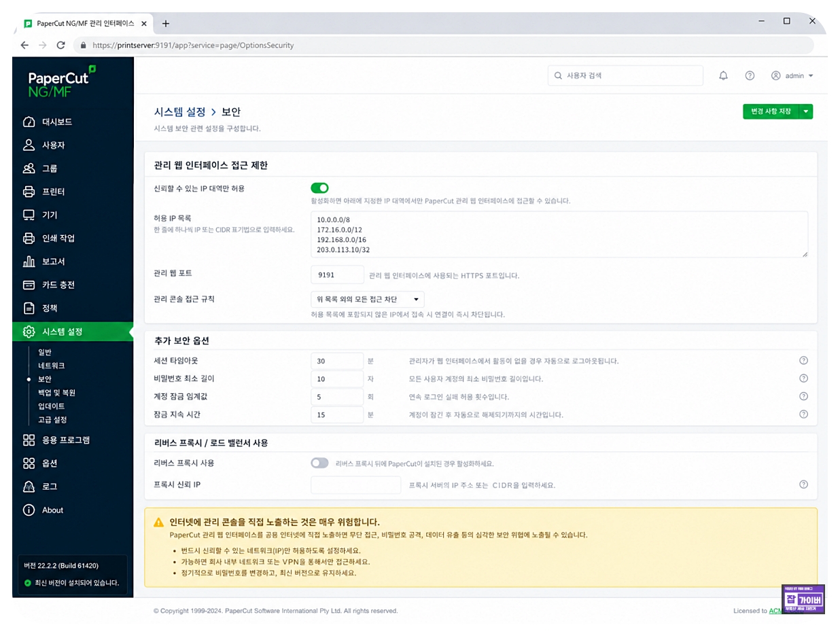The width and height of the screenshot is (840, 636).
Task: Click the 프린터 printer icon
Action: coord(29,192)
